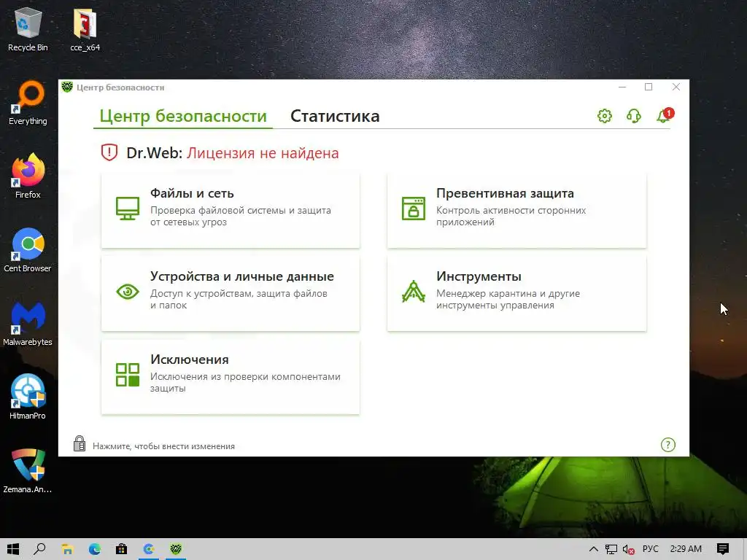Click Dr.Web taskbar button
Image resolution: width=747 pixels, height=560 pixels.
coord(176,549)
